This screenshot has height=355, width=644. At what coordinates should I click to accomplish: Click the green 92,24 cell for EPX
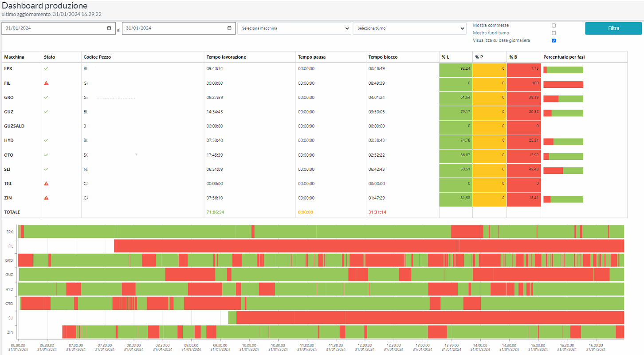pos(456,70)
